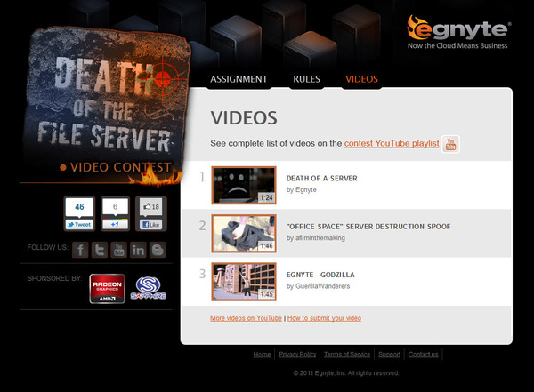Click the Facebook Like button
The height and width of the screenshot is (392, 534).
click(151, 225)
